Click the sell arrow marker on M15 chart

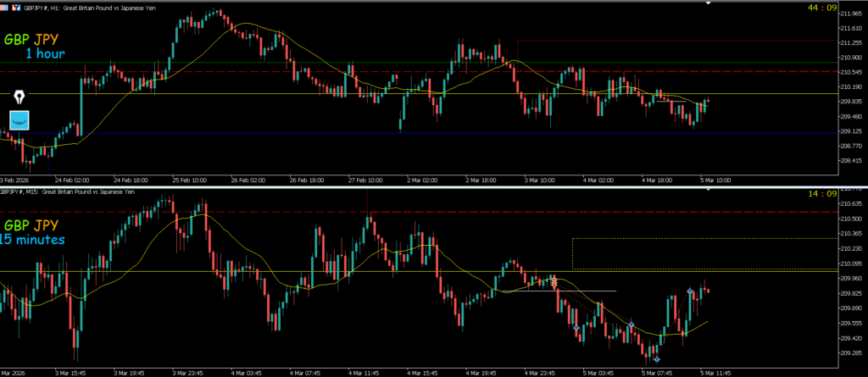pos(554,283)
